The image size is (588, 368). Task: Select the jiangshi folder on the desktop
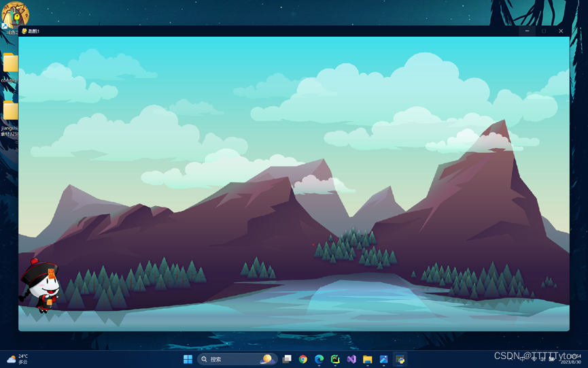point(10,110)
